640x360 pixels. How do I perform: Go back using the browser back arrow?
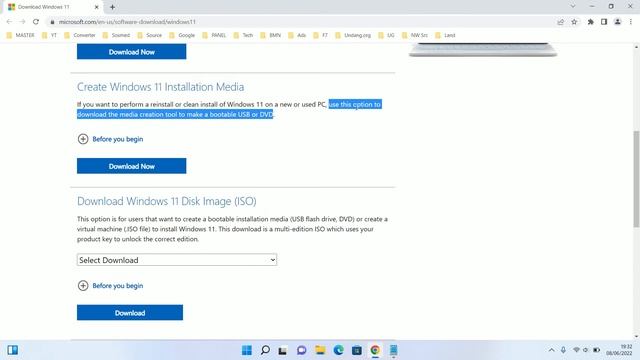click(x=9, y=22)
